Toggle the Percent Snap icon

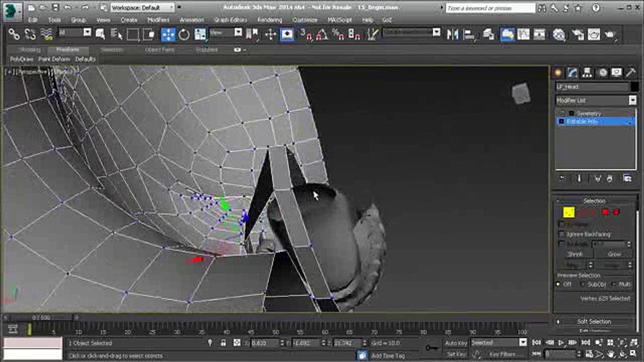coord(339,34)
